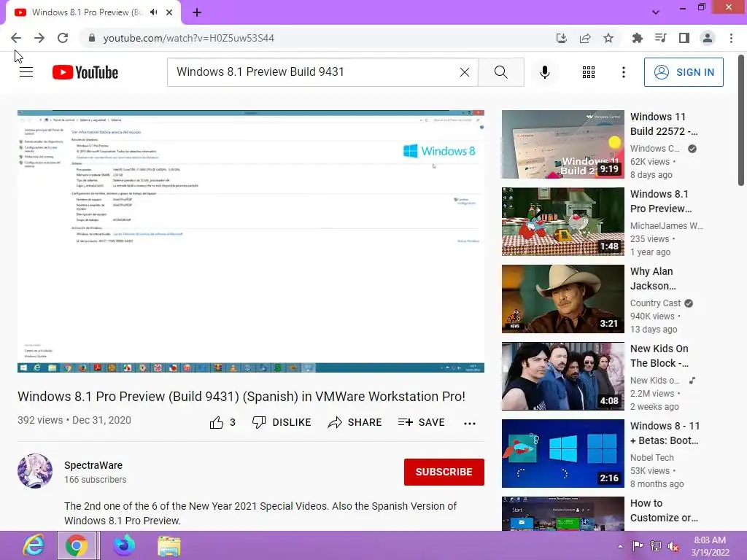The height and width of the screenshot is (560, 747).
Task: Open the "Windows 11 Build 22572" title
Action: [664, 124]
